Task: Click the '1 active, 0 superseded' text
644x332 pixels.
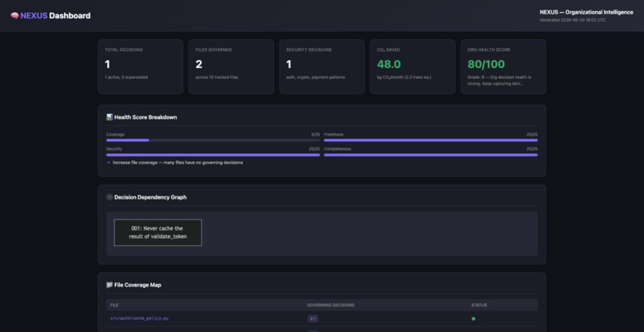Action: pos(126,77)
